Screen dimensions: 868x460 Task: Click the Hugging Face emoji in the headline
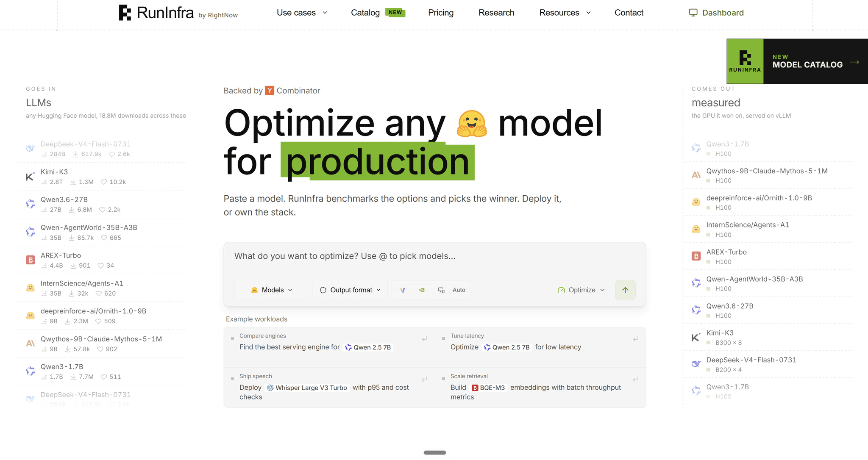pyautogui.click(x=472, y=124)
